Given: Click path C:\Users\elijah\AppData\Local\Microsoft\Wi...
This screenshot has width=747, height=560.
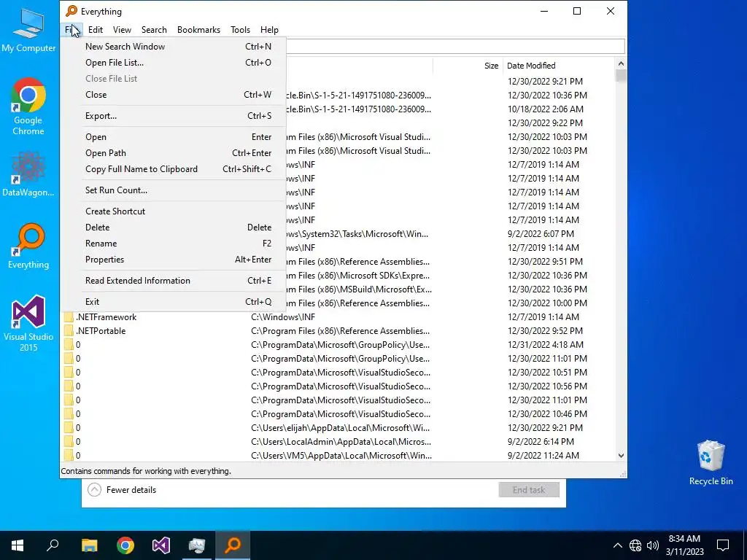Looking at the screenshot, I should pyautogui.click(x=340, y=428).
